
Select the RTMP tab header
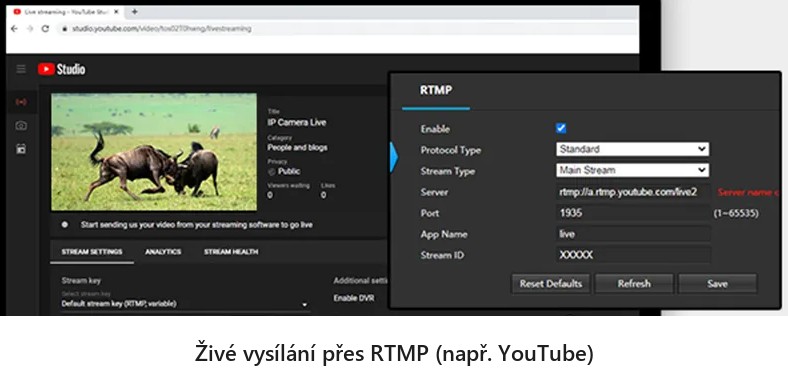436,91
